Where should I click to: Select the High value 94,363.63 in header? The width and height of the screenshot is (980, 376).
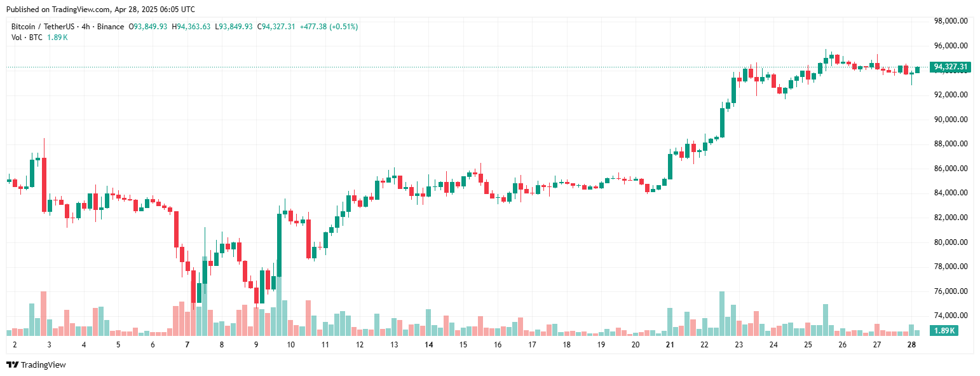193,27
